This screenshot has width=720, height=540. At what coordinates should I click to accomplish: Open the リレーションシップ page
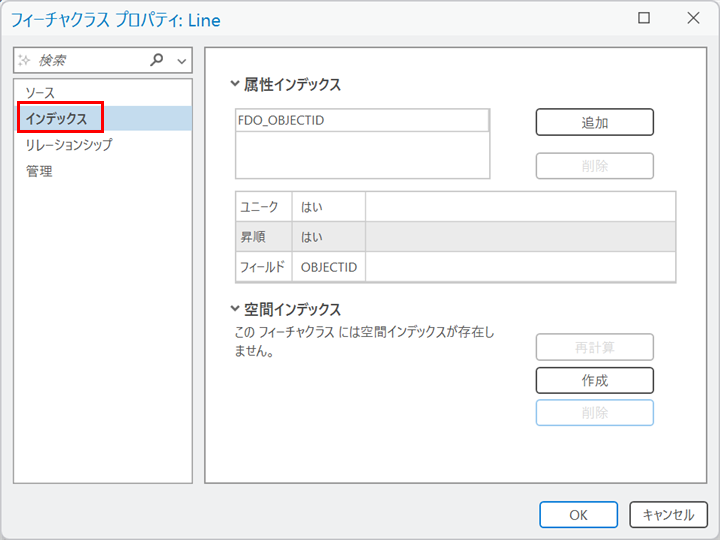(69, 145)
